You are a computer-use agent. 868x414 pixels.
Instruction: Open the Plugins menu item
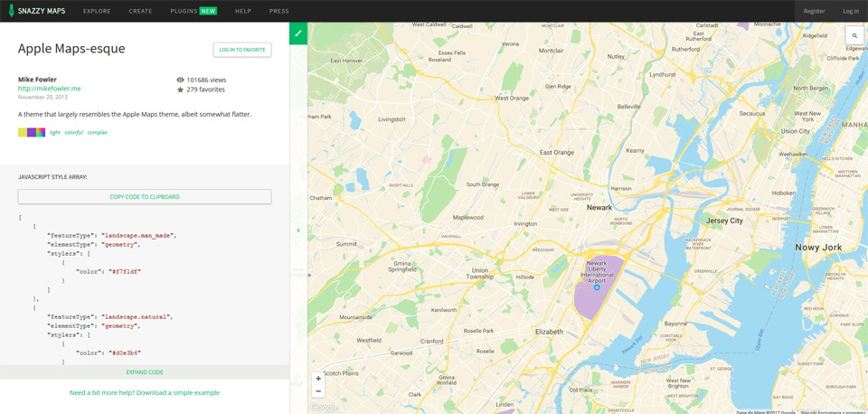point(193,11)
